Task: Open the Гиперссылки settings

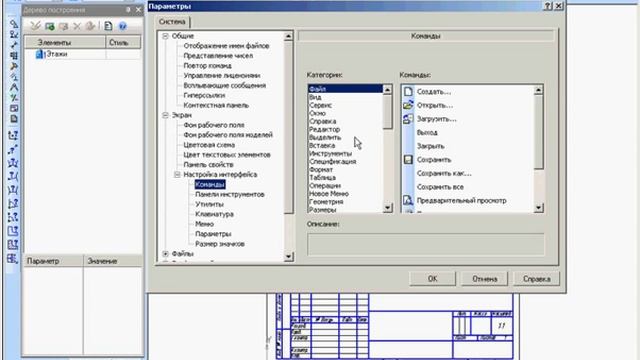Action: click(204, 95)
